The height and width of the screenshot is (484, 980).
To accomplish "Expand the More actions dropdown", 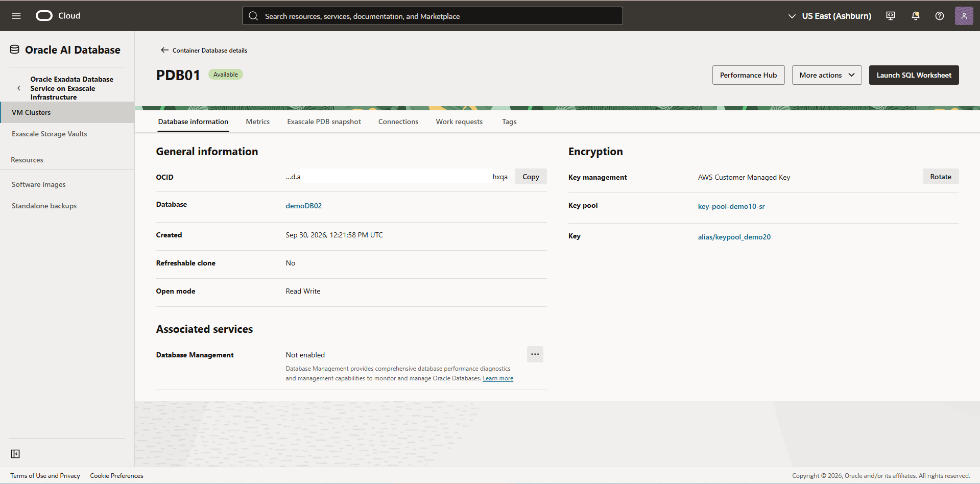I will coord(827,75).
